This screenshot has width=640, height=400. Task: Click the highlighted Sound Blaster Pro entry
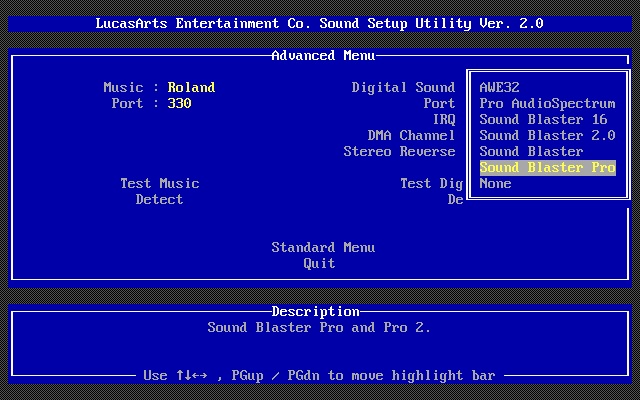pyautogui.click(x=547, y=167)
